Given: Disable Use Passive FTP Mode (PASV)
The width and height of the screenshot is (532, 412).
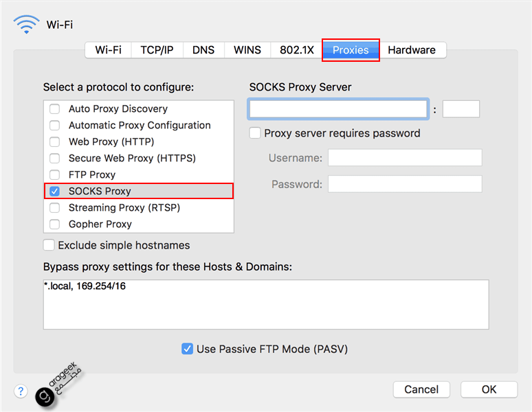Looking at the screenshot, I should (187, 349).
